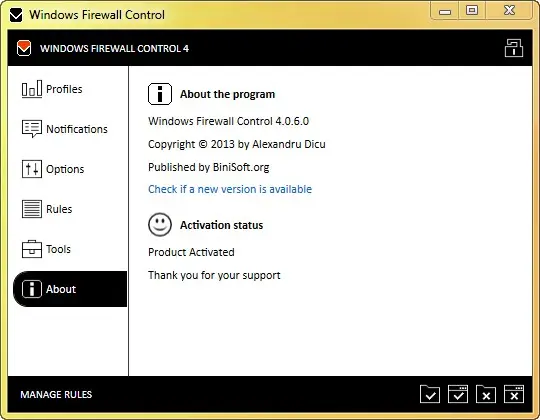Click the Notifications speech-bubble icon
540x420 pixels.
32,128
